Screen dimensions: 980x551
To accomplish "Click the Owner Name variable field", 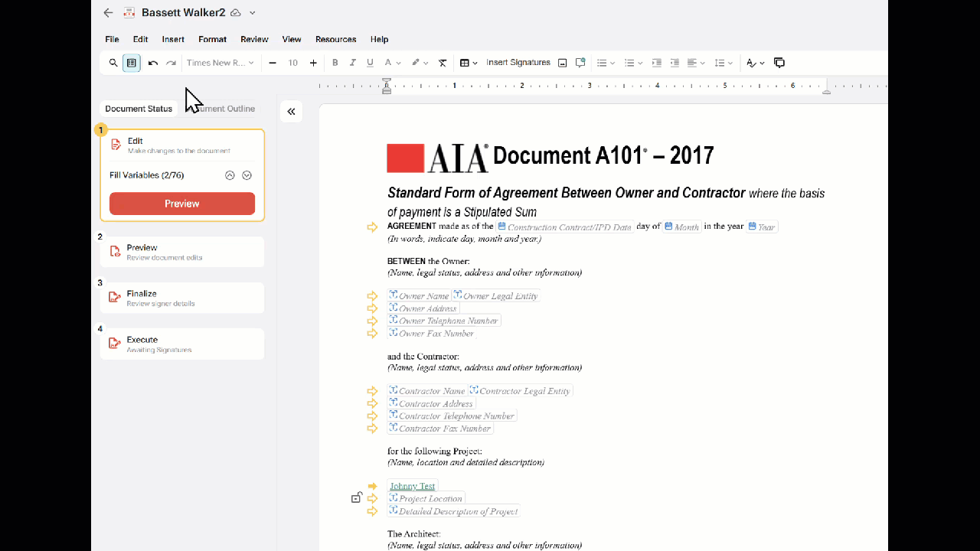I will [420, 296].
